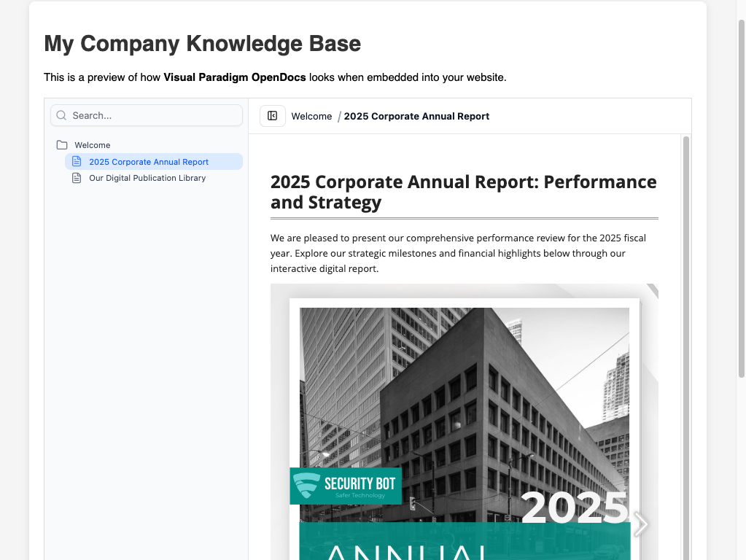Select Our Digital Publication Library in the tree
746x560 pixels.
pyautogui.click(x=147, y=178)
